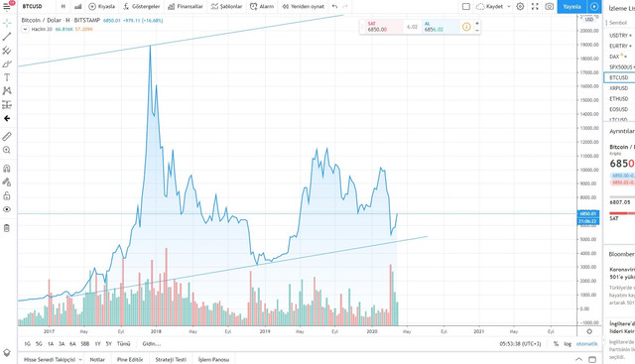635x364 pixels.
Task: Open Göstergeler indicators
Action: [x=141, y=7]
